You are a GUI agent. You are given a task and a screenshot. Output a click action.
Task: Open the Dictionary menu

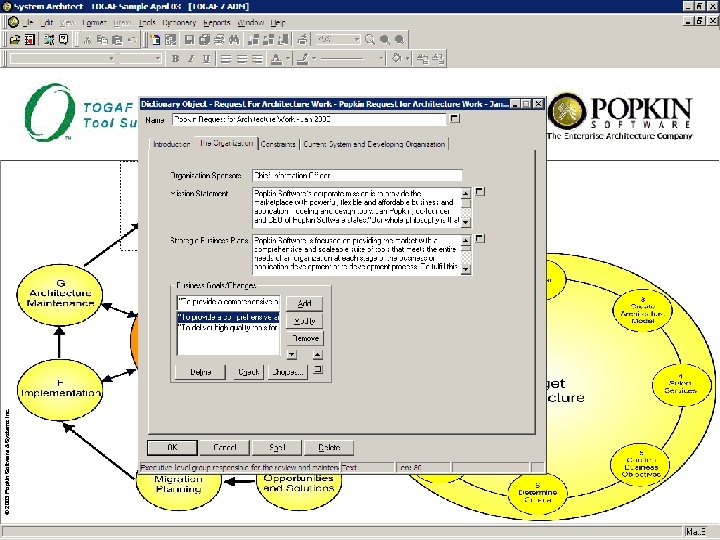179,22
